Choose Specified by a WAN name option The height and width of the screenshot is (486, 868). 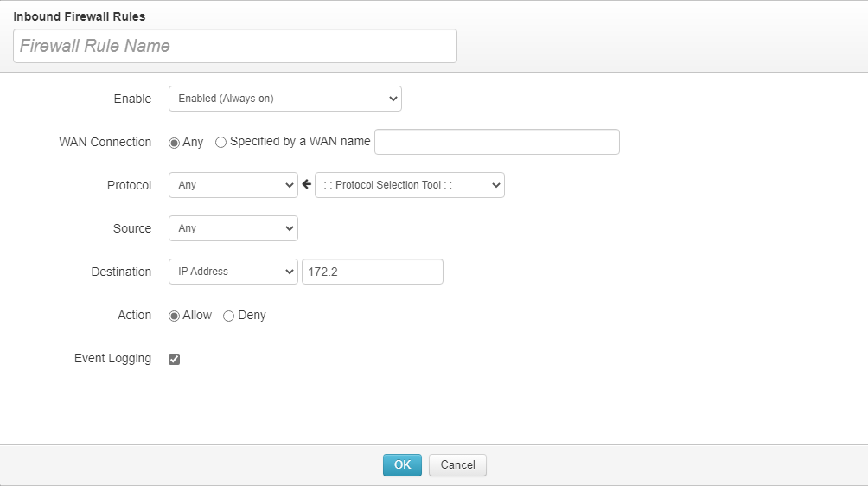(221, 143)
